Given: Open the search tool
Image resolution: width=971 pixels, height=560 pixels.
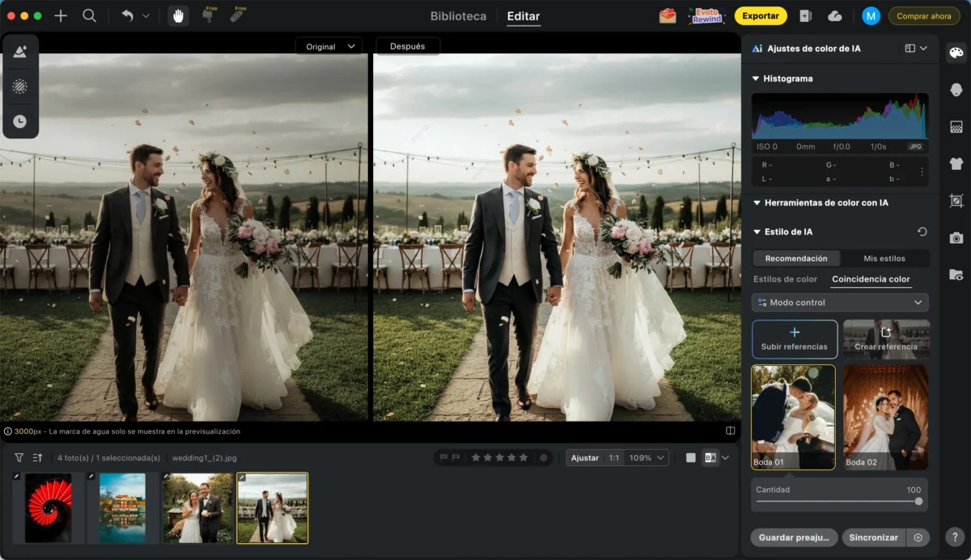Looking at the screenshot, I should 90,15.
